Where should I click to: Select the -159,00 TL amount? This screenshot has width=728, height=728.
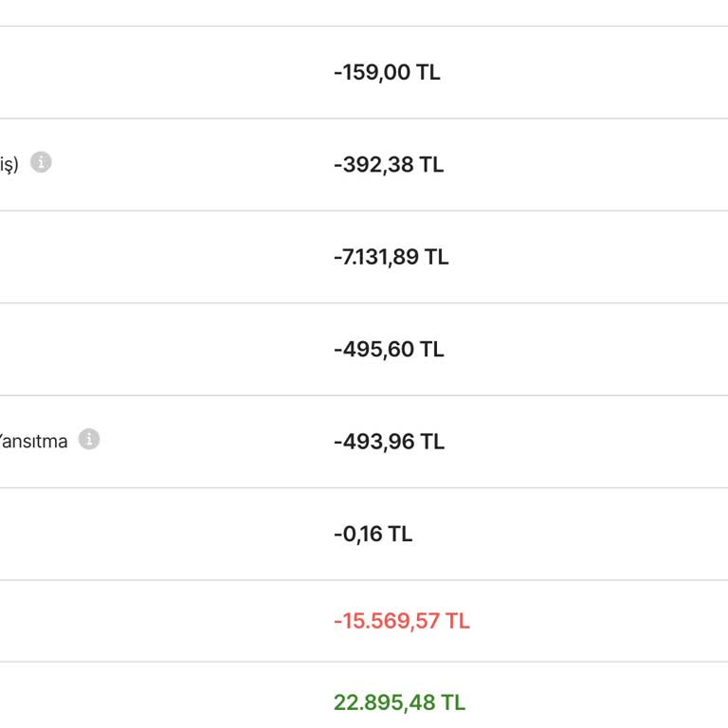coord(387,72)
